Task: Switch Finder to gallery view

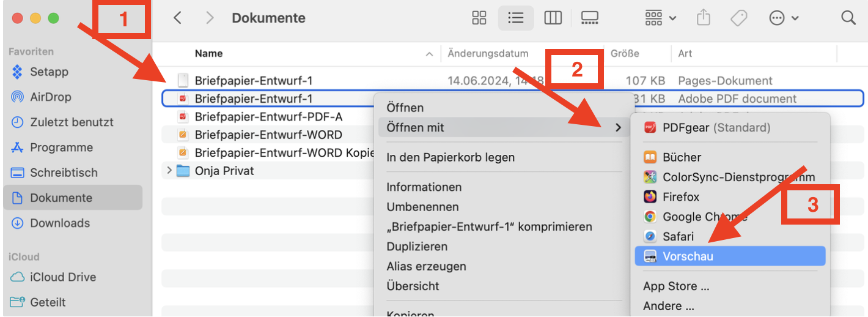Action: coord(589,18)
